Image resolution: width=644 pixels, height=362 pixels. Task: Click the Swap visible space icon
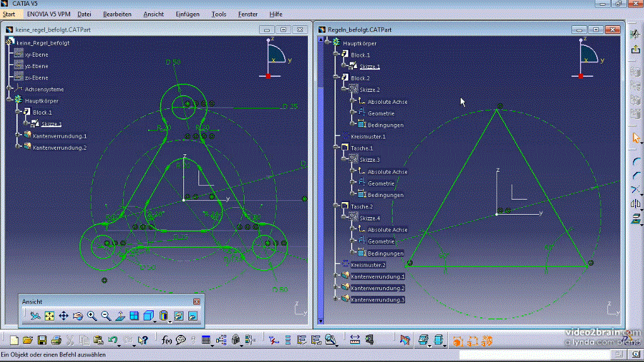193,316
